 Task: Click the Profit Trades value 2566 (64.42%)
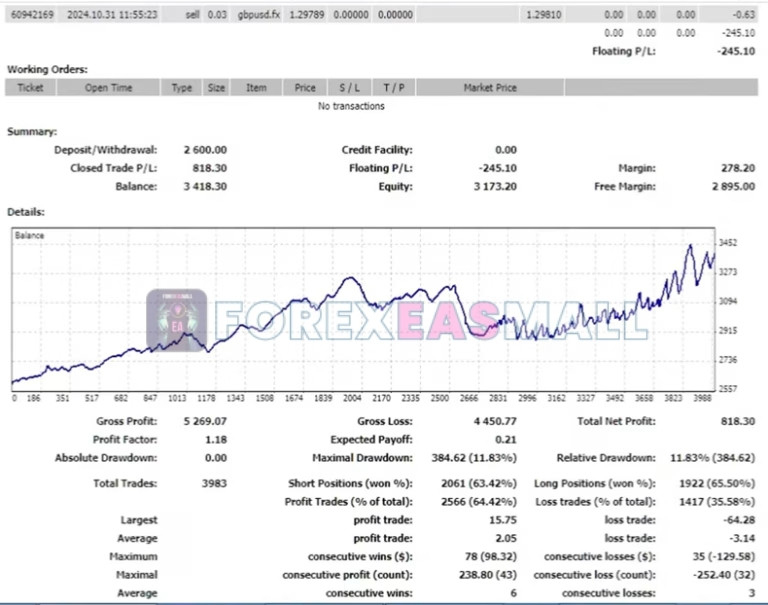[x=479, y=502]
